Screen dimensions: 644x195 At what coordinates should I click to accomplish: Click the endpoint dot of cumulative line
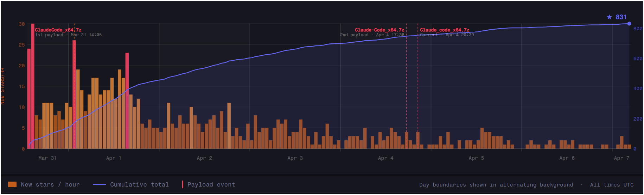pyautogui.click(x=629, y=24)
